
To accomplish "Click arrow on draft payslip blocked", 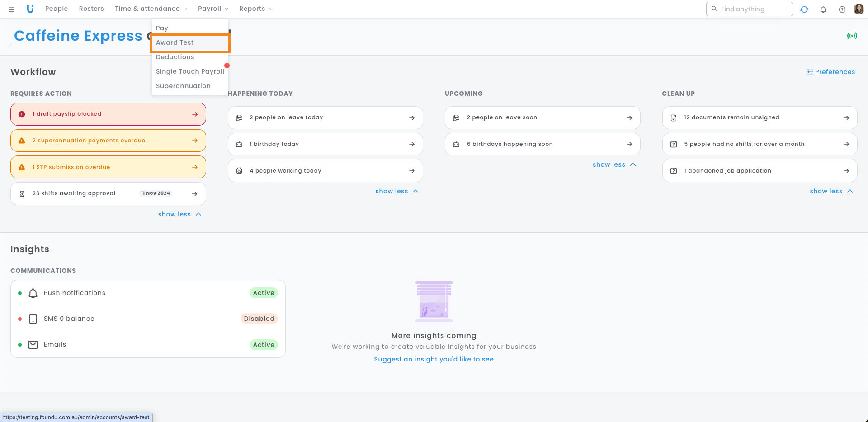I will pyautogui.click(x=195, y=114).
